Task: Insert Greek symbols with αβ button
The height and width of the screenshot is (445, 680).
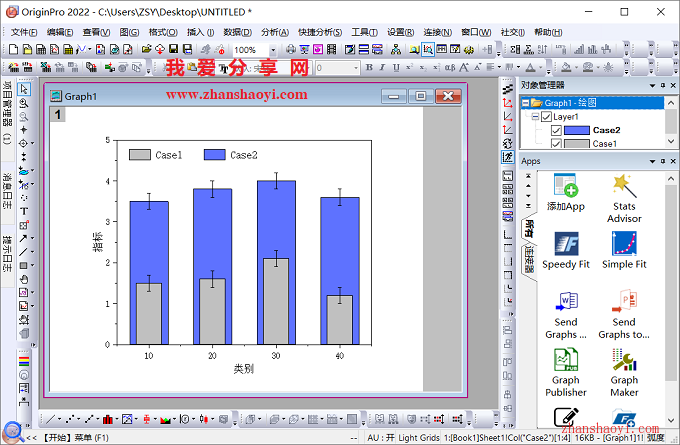Action: [450, 67]
